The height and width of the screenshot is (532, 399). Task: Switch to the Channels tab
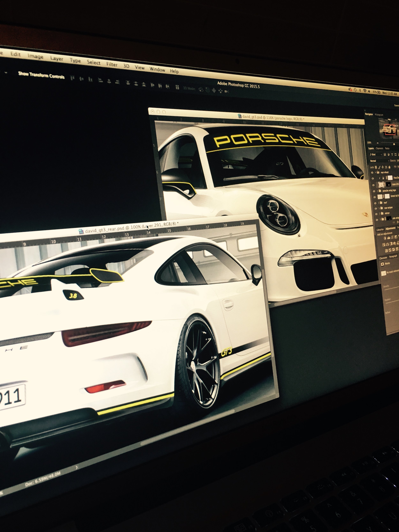[379, 148]
